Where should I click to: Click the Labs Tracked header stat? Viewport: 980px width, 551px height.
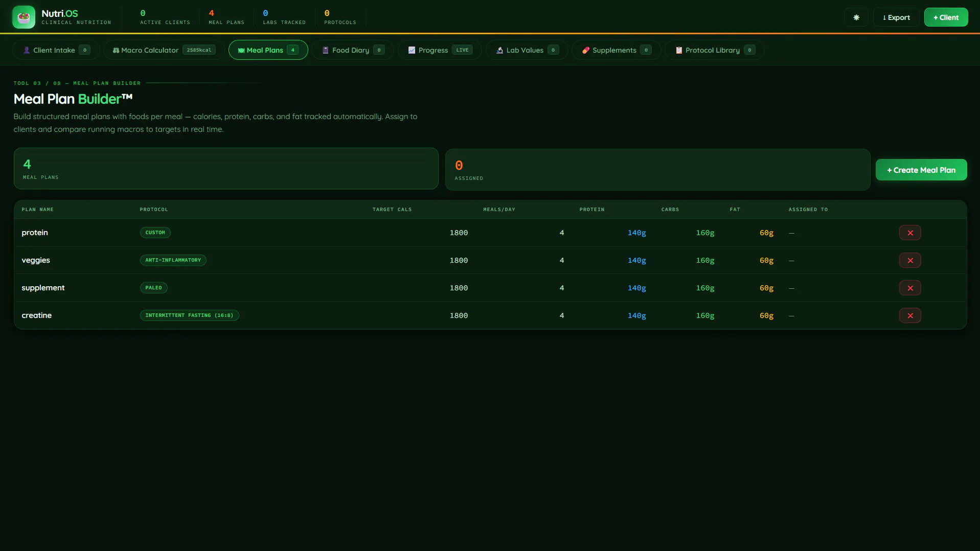[284, 17]
